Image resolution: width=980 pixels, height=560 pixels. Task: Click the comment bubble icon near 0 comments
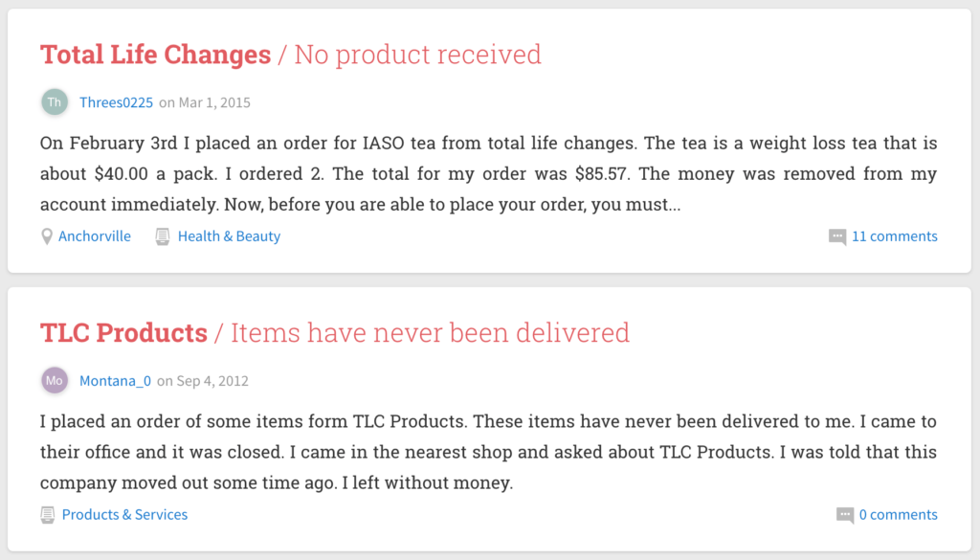(846, 515)
